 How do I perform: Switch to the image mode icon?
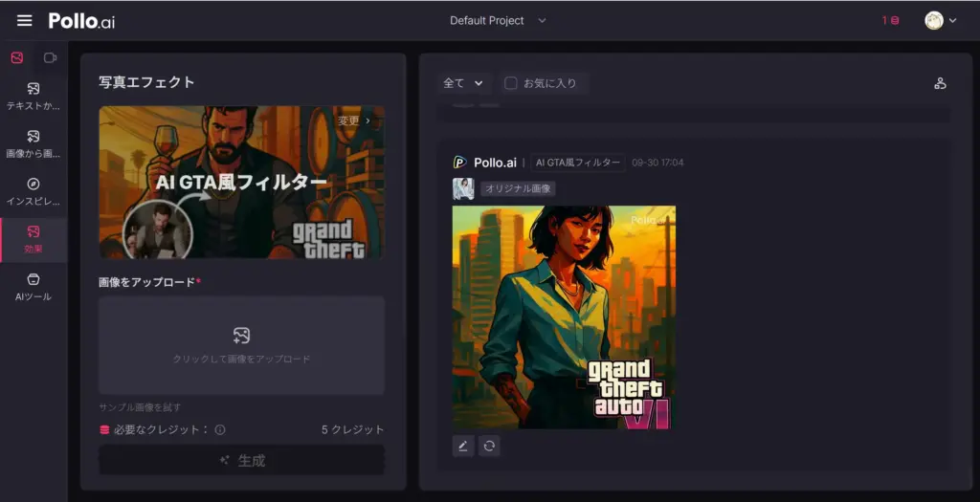[17, 57]
